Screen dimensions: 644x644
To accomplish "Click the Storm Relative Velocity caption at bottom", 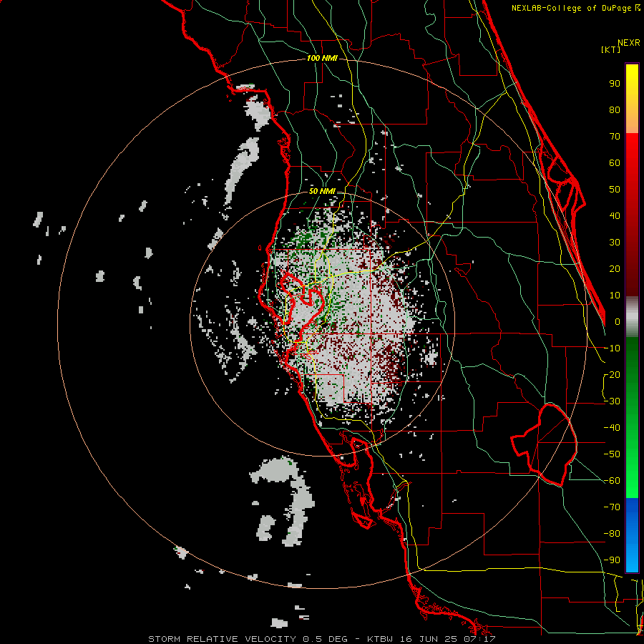I will (322, 639).
